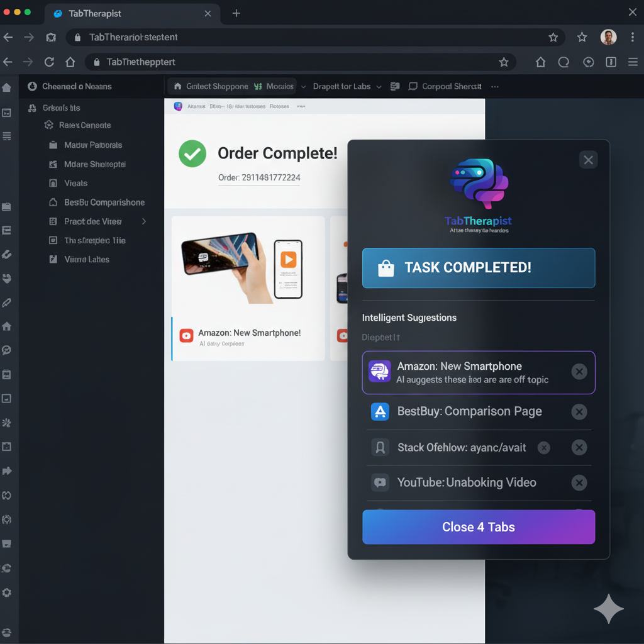
Task: Click star icon in lower address bar
Action: [x=504, y=62]
